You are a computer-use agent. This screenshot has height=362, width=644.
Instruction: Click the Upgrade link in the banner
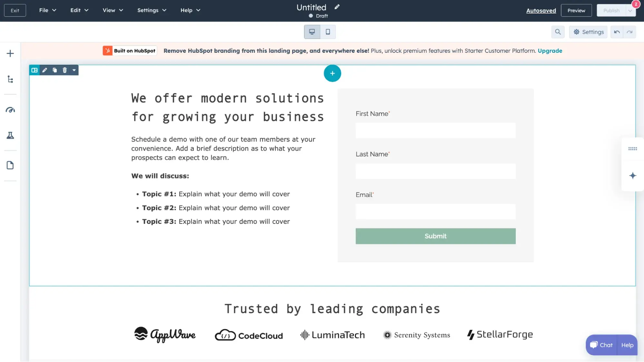549,51
